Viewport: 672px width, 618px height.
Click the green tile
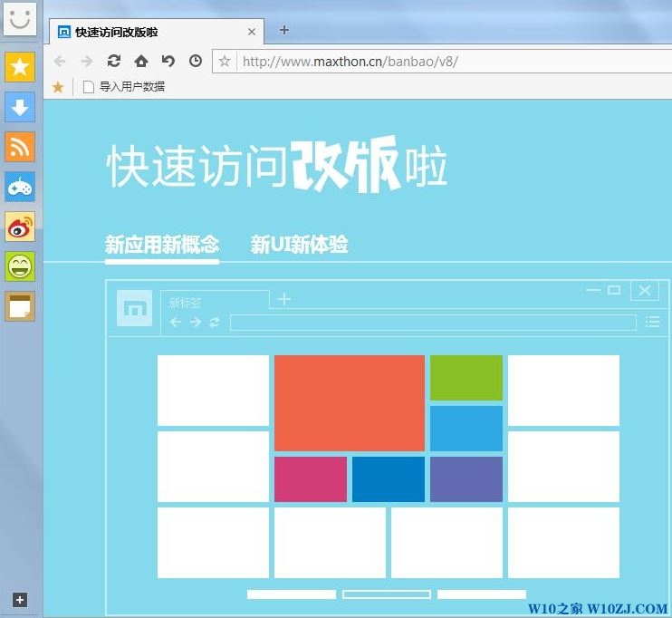coord(466,378)
